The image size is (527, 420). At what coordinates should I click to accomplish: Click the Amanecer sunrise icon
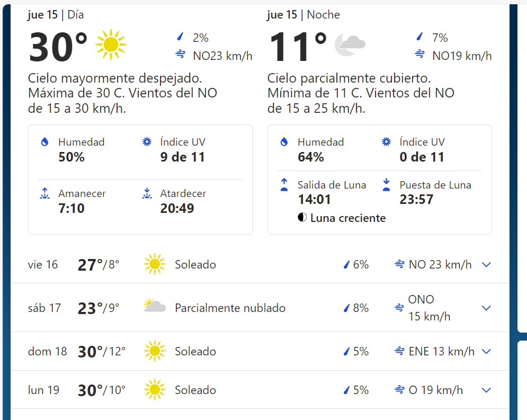(44, 193)
